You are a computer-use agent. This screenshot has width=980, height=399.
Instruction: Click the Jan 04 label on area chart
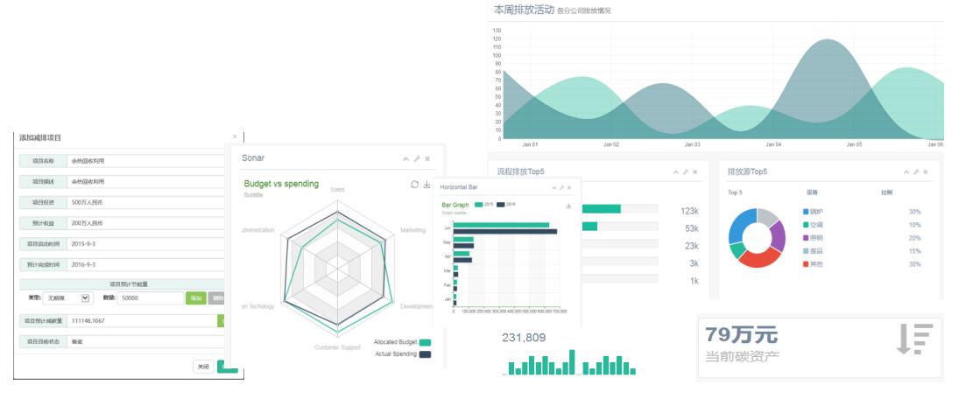coord(773,144)
